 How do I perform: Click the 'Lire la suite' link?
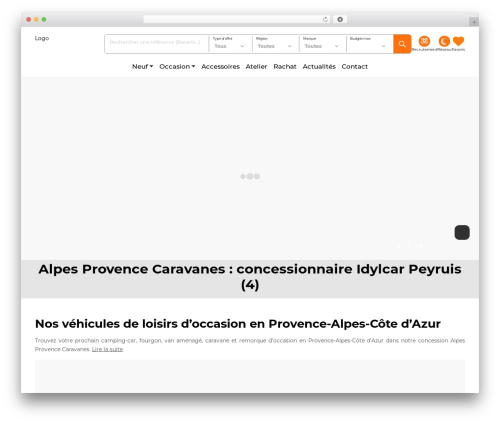pos(107,349)
